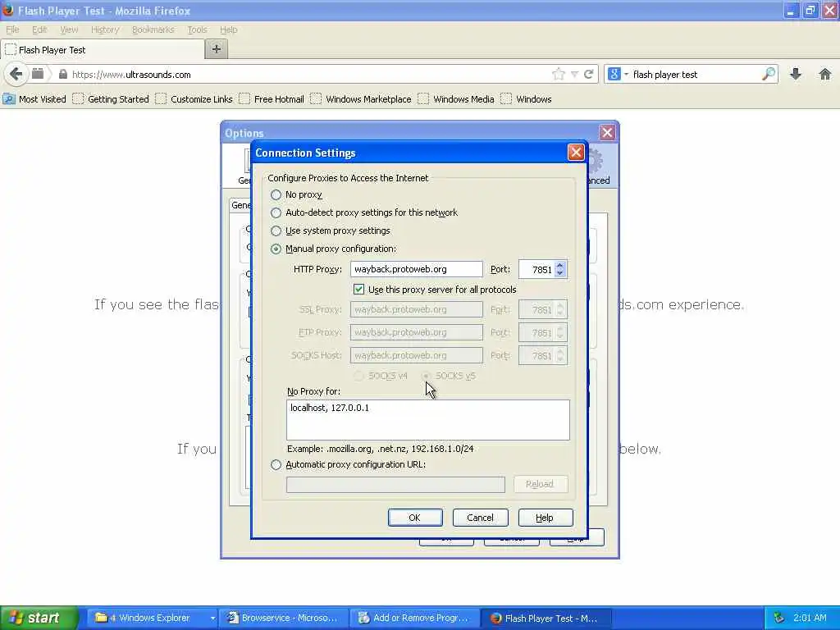840x630 pixels.
Task: Open Customize Links bookmark
Action: (x=194, y=99)
